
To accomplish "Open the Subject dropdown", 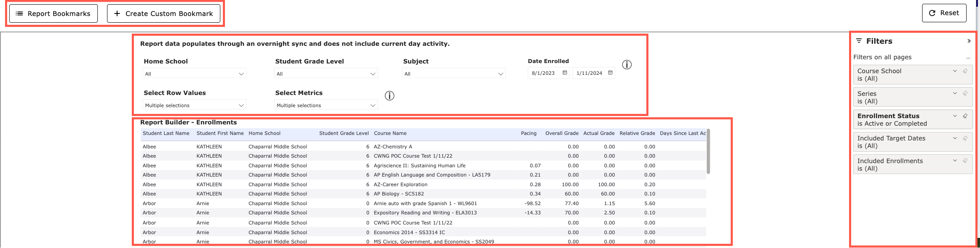I will coord(454,74).
